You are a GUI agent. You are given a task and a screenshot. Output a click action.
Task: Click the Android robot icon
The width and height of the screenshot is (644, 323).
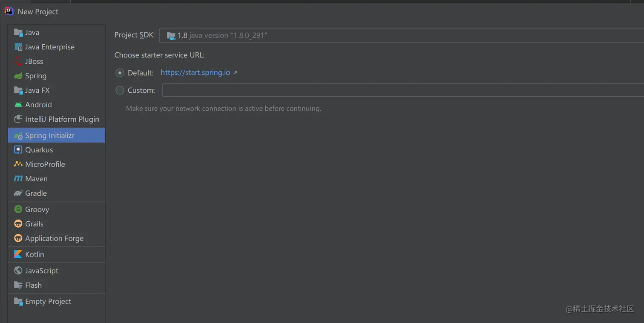pos(18,105)
